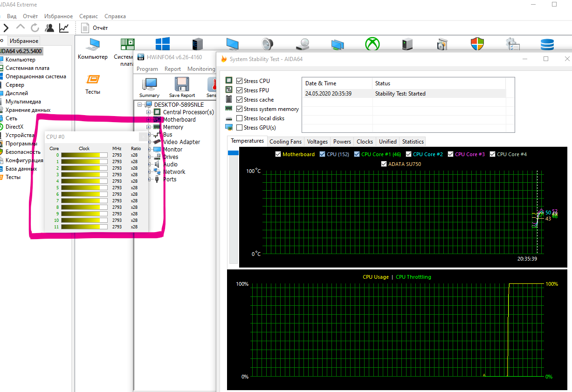This screenshot has height=392, width=572.
Task: Open the Program menu in HWiNFO64
Action: [x=147, y=69]
